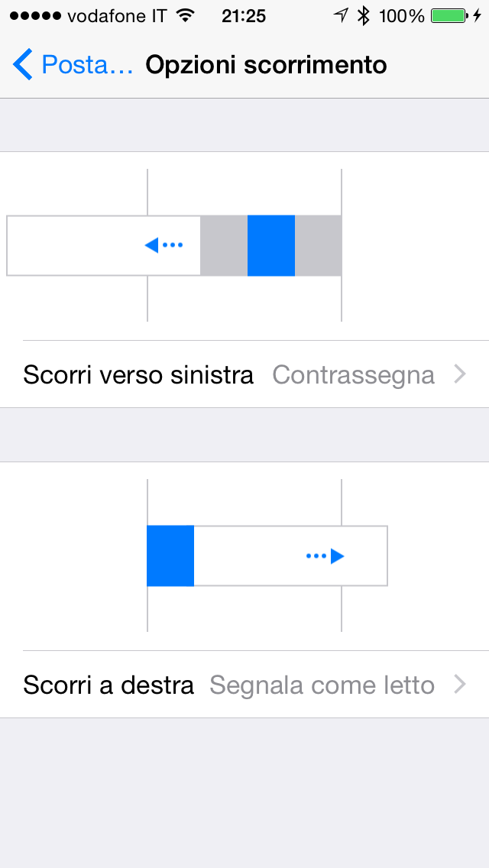This screenshot has width=489, height=868.
Task: Tap the green battery icon
Action: click(x=450, y=15)
